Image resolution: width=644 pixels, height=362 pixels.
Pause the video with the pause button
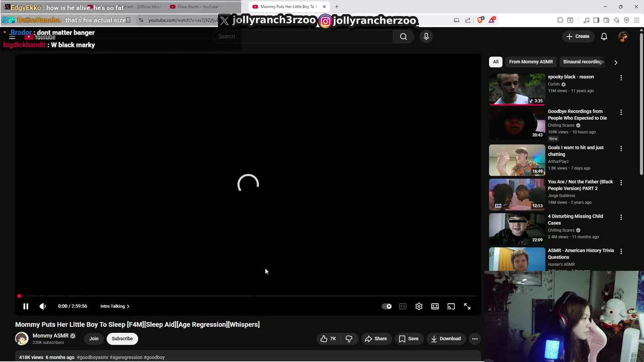pyautogui.click(x=26, y=306)
